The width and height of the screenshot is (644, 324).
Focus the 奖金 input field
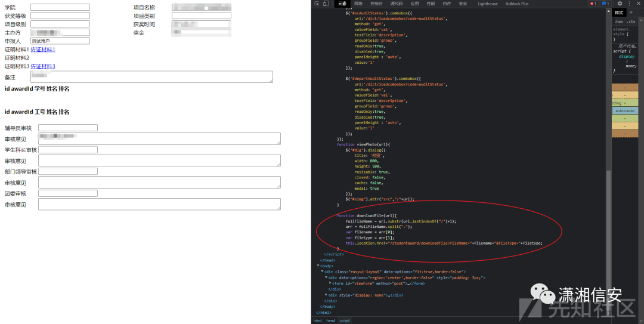pyautogui.click(x=202, y=32)
